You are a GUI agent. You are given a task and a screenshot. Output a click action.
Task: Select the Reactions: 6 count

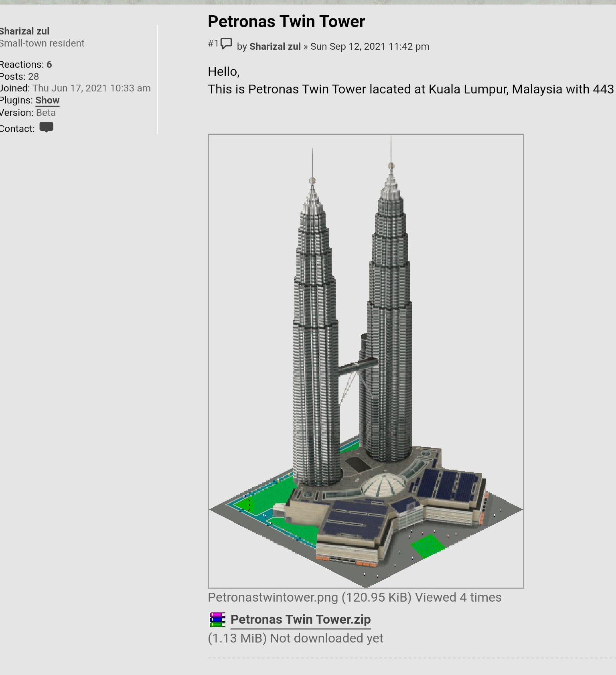[x=26, y=65]
